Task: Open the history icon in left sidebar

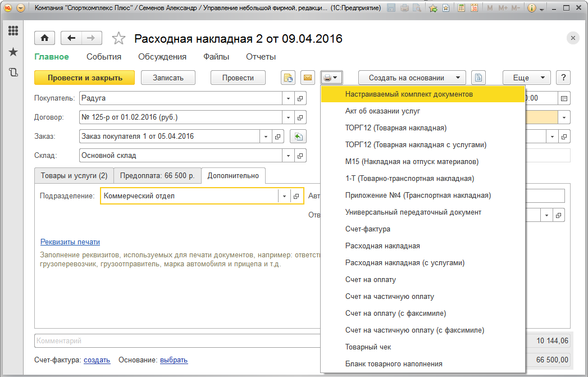Action: (13, 72)
